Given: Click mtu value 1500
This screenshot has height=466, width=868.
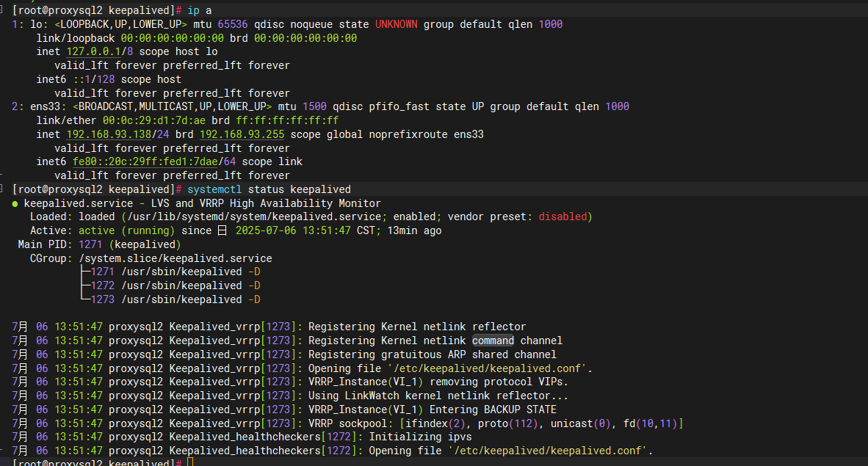Looking at the screenshot, I should click(314, 106).
